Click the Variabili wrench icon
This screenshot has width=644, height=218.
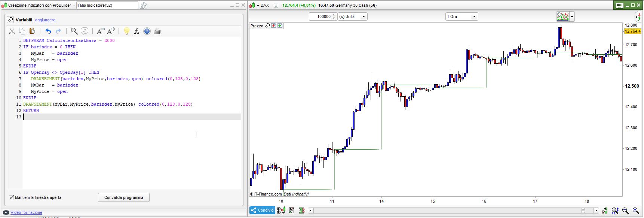(10, 20)
